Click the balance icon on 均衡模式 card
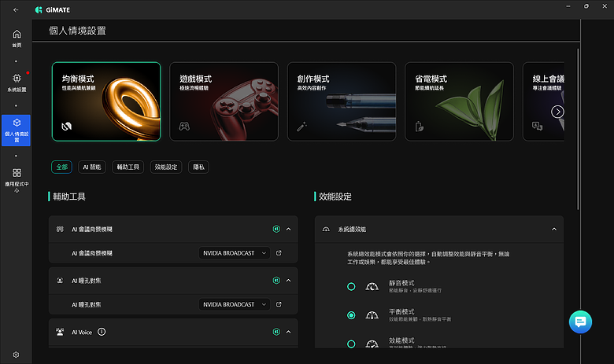Viewport: 614px width, 364px height. click(x=67, y=127)
